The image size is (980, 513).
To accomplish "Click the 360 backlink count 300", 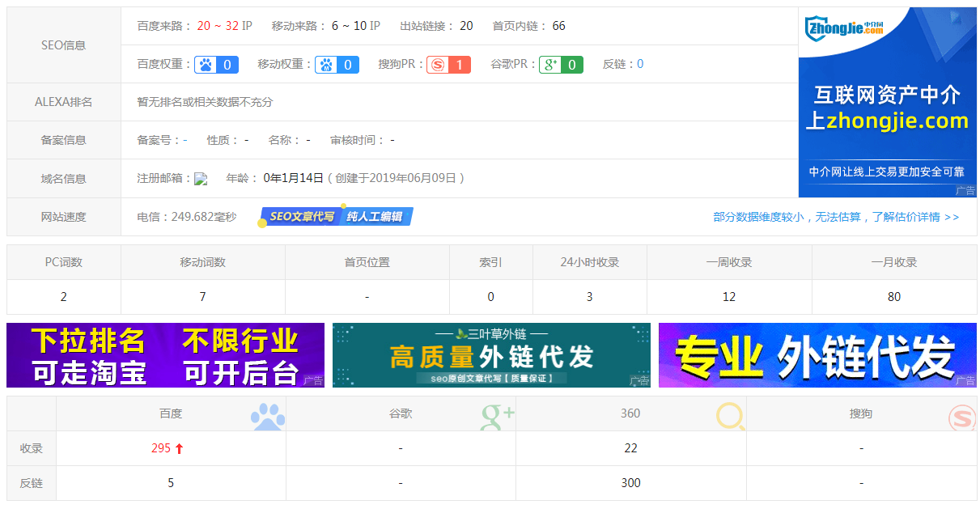I will click(x=630, y=483).
